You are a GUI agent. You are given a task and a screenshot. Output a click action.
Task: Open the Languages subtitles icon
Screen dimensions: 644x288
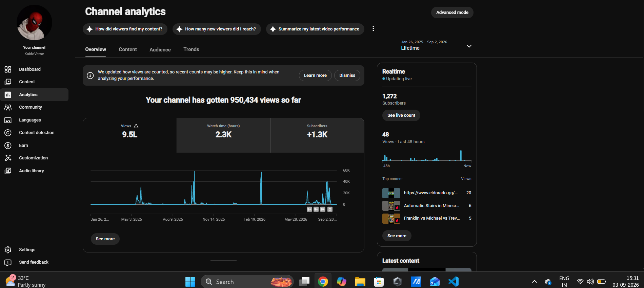click(8, 120)
